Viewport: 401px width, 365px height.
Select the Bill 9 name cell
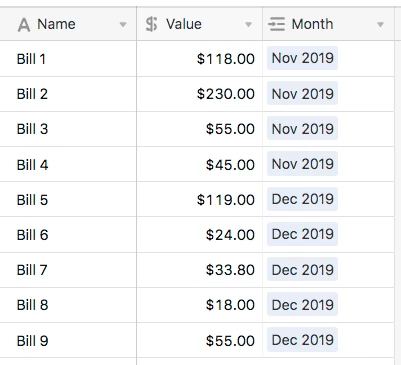pos(68,340)
